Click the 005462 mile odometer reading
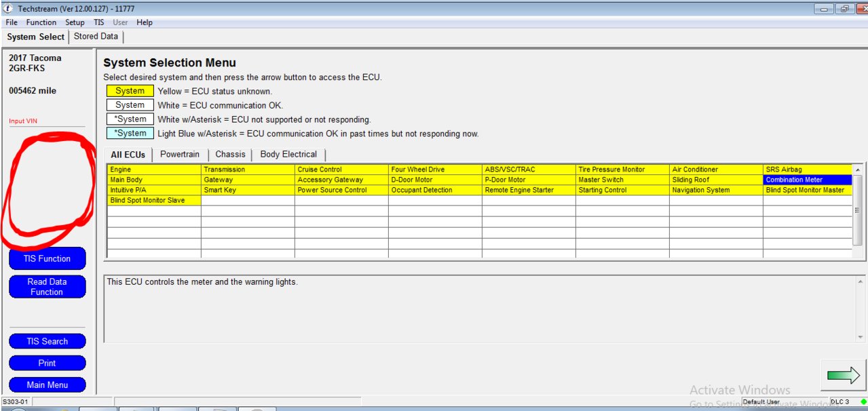Screen dimensions: 868x411 [33, 91]
